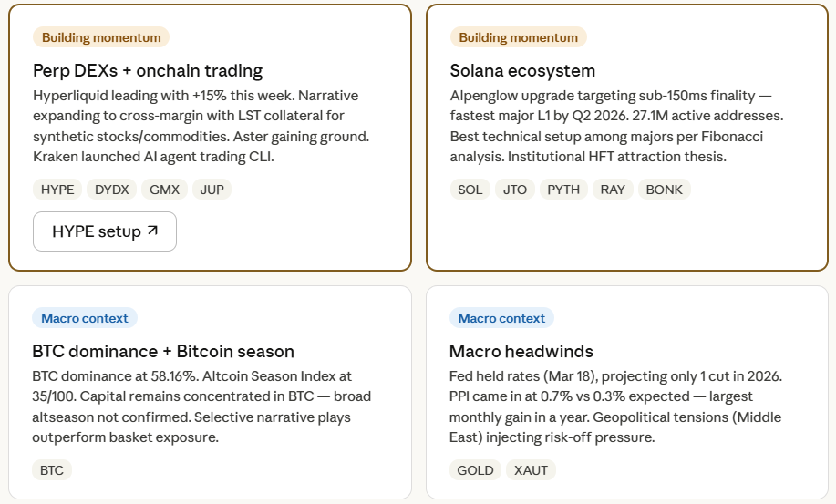
Task: Open the Perp DEXs + onchain trading heading
Action: click(x=148, y=70)
